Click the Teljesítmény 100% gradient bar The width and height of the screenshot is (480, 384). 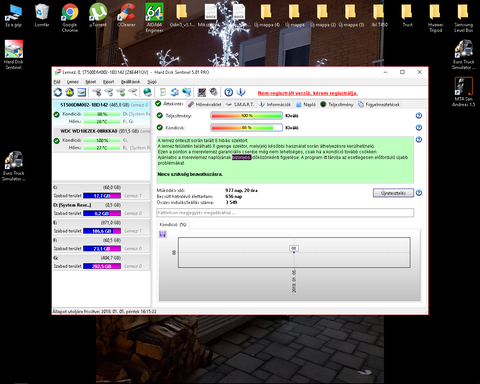click(x=247, y=116)
